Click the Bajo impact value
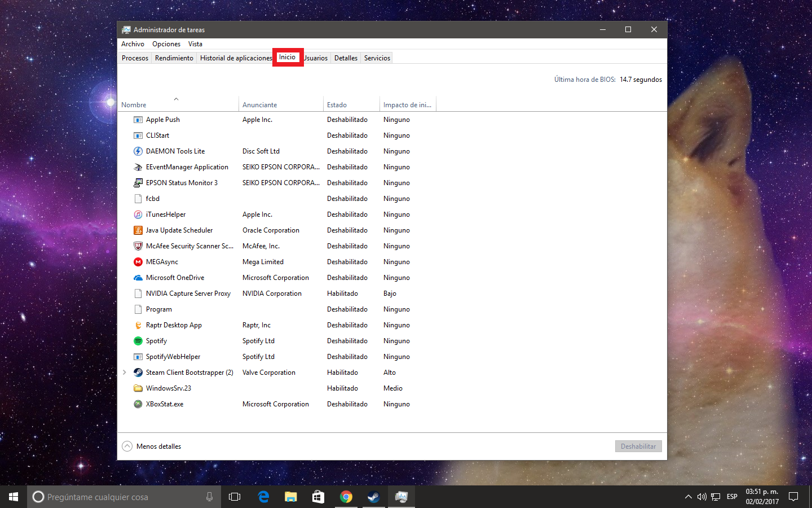 390,294
